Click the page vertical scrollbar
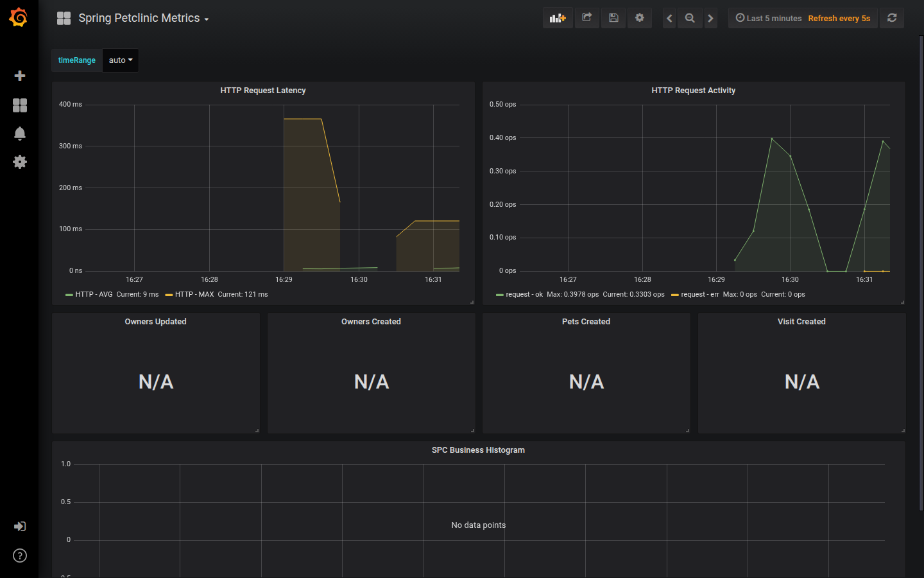This screenshot has height=578, width=924. pyautogui.click(x=921, y=273)
